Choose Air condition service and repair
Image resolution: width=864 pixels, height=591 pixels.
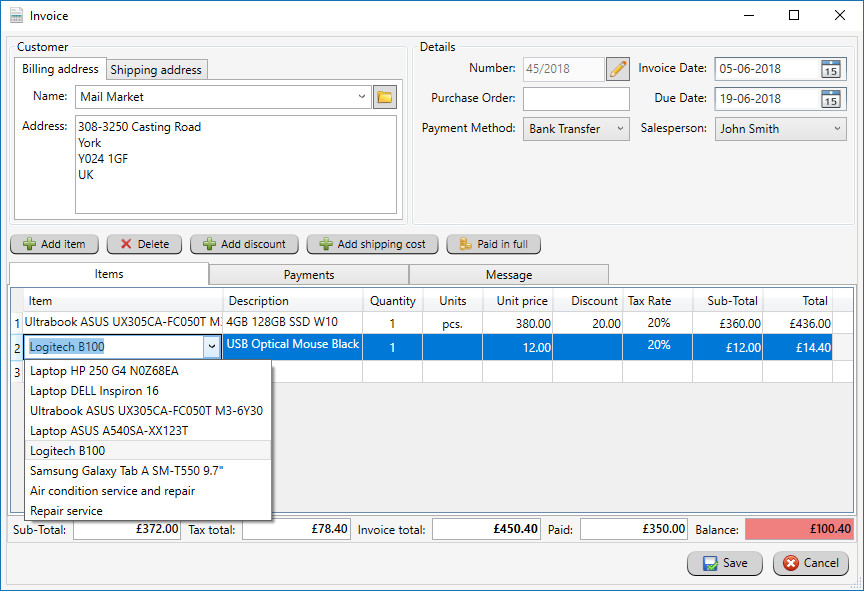pos(148,491)
